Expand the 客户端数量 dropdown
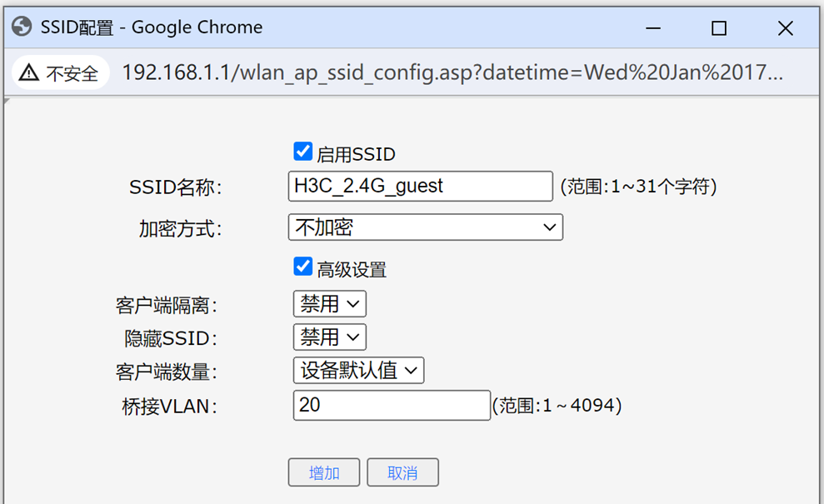Screen dimensions: 824x504 click(x=358, y=370)
